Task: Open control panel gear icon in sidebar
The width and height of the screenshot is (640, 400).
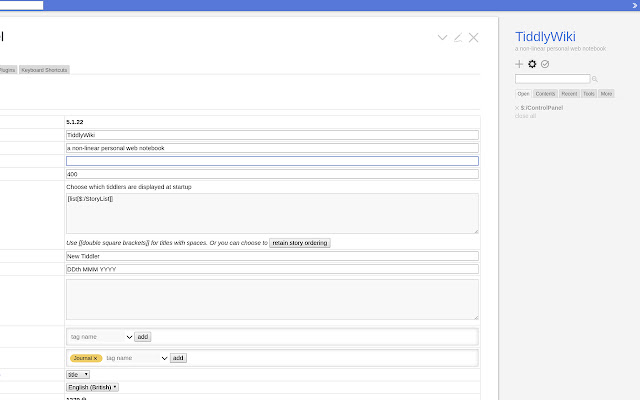Action: click(x=532, y=64)
